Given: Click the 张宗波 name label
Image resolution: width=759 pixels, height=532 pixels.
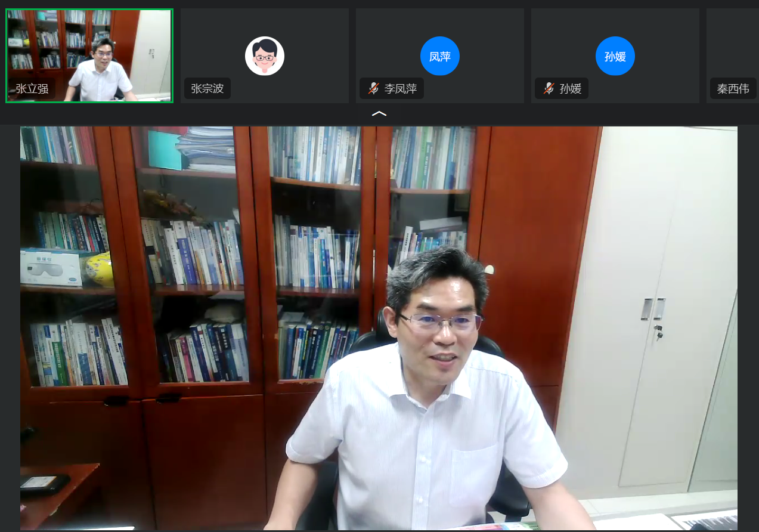Looking at the screenshot, I should click(207, 89).
